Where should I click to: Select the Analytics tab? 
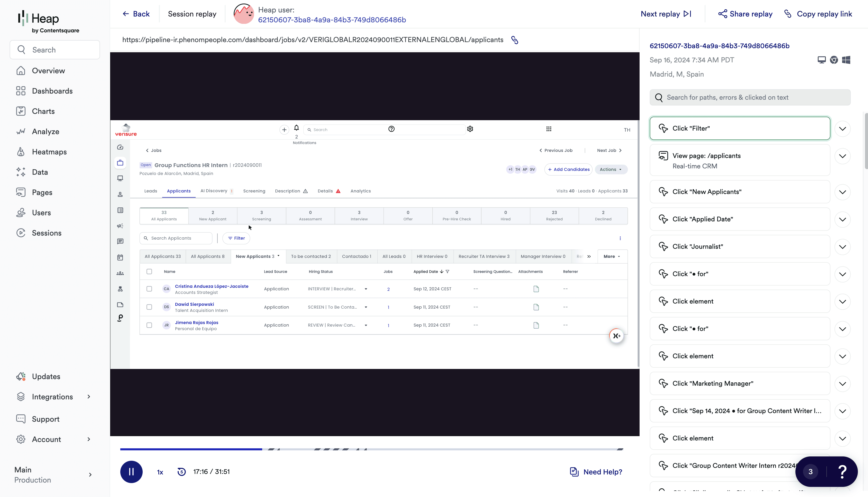pos(360,191)
